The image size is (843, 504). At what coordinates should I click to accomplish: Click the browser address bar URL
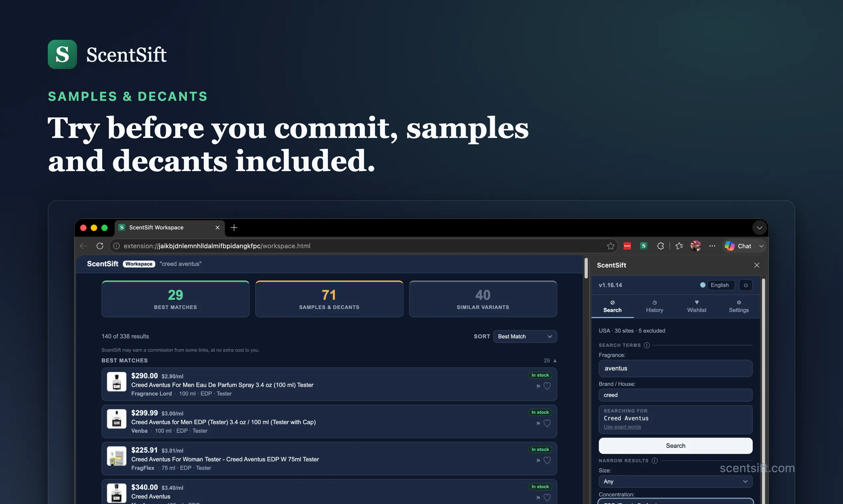tap(217, 246)
